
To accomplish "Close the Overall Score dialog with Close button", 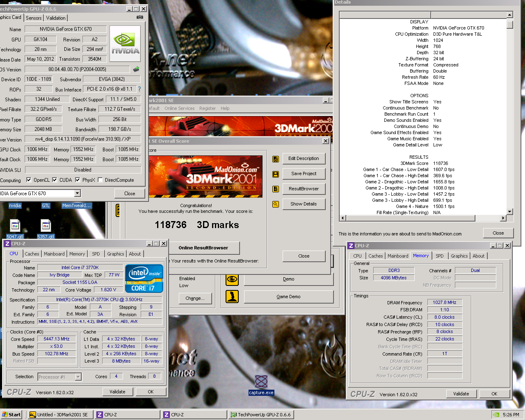I will (304, 256).
